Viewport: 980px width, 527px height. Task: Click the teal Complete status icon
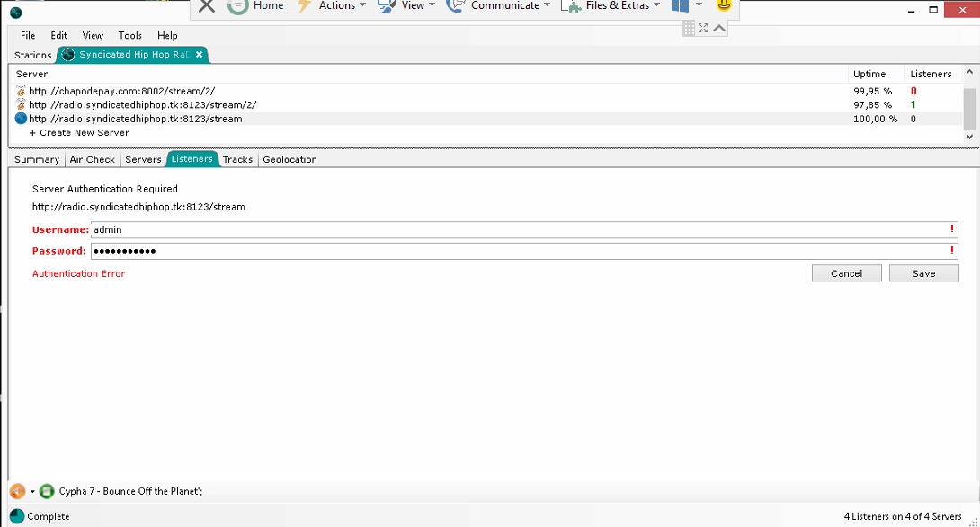point(16,516)
